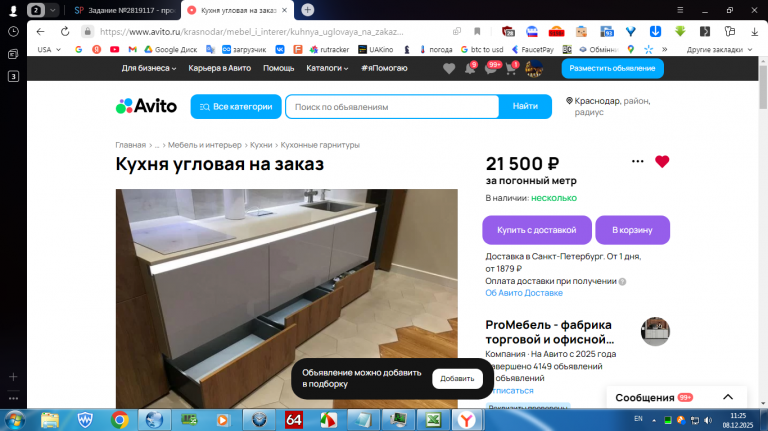Open browser downloads arrow icon
768x431 pixels.
pyautogui.click(x=754, y=31)
